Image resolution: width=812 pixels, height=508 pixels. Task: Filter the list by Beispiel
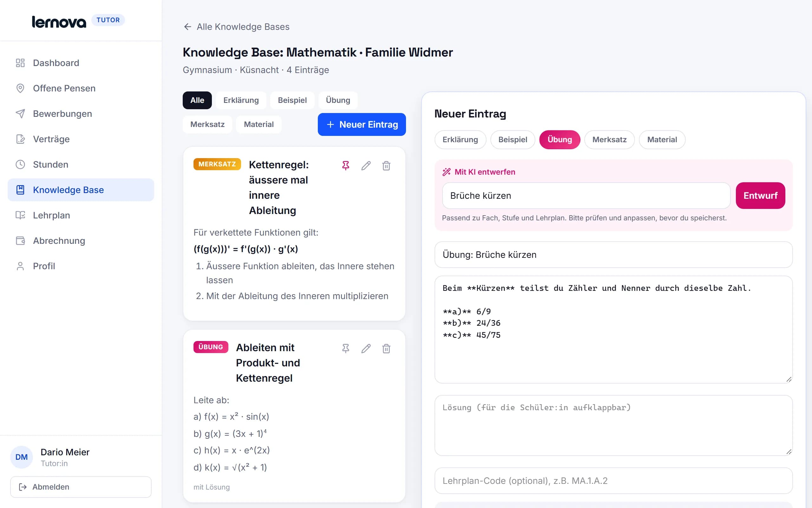point(292,100)
